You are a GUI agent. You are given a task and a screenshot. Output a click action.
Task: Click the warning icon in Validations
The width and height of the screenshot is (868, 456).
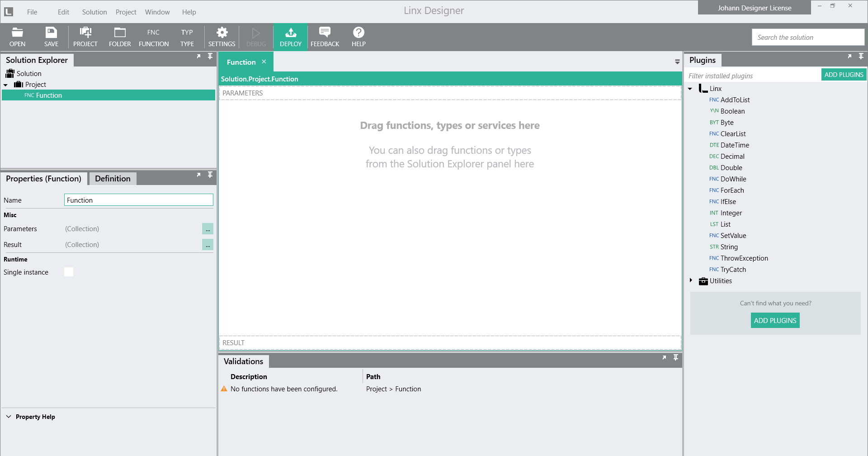point(224,389)
